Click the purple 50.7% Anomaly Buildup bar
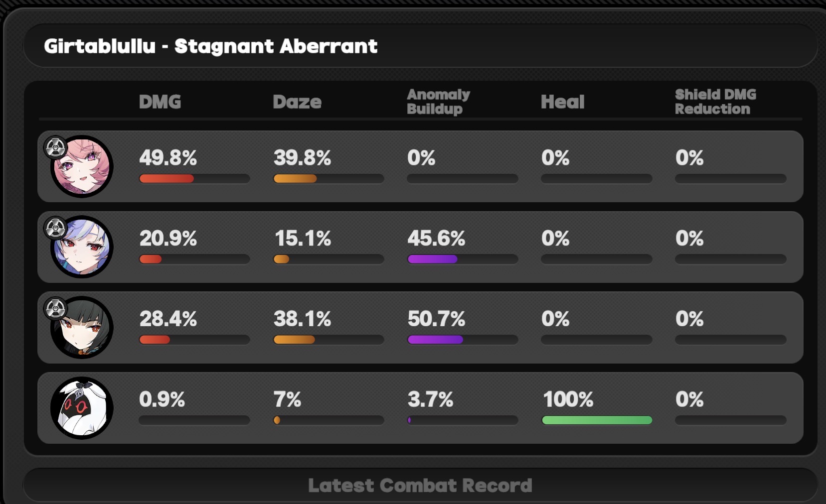The height and width of the screenshot is (504, 826). 435,340
